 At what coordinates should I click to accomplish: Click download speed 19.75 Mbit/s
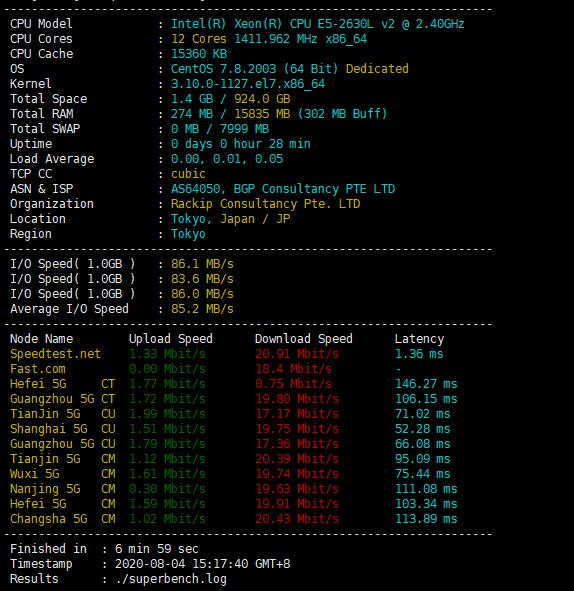pyautogui.click(x=297, y=429)
